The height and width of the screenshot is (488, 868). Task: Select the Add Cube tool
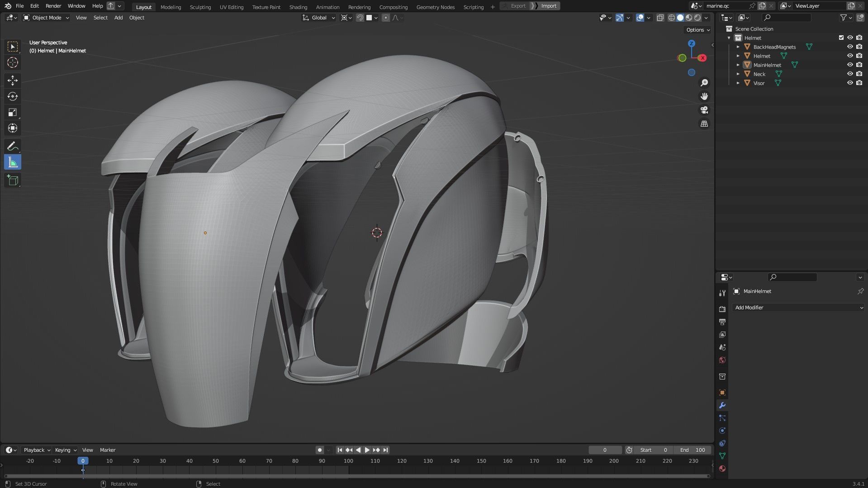pyautogui.click(x=13, y=180)
